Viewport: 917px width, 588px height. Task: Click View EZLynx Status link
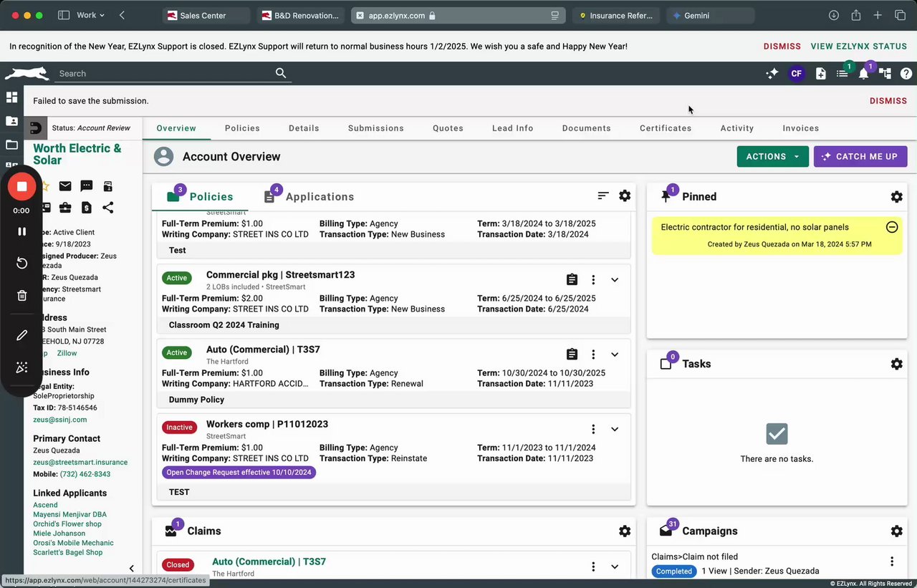tap(859, 46)
